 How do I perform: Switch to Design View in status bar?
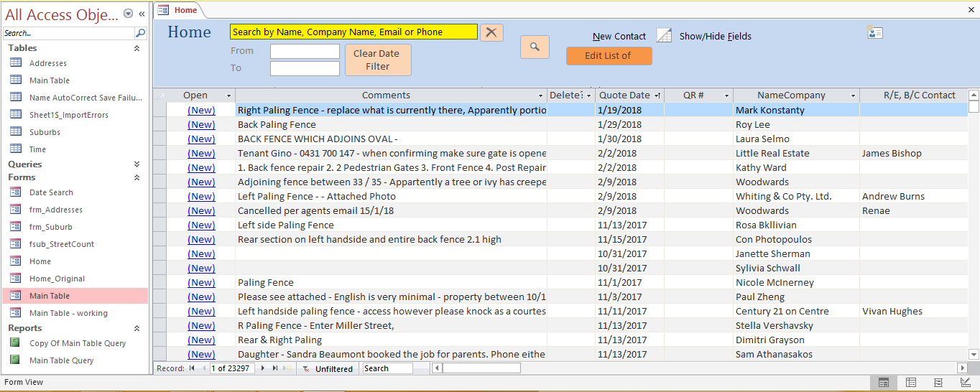point(965,383)
